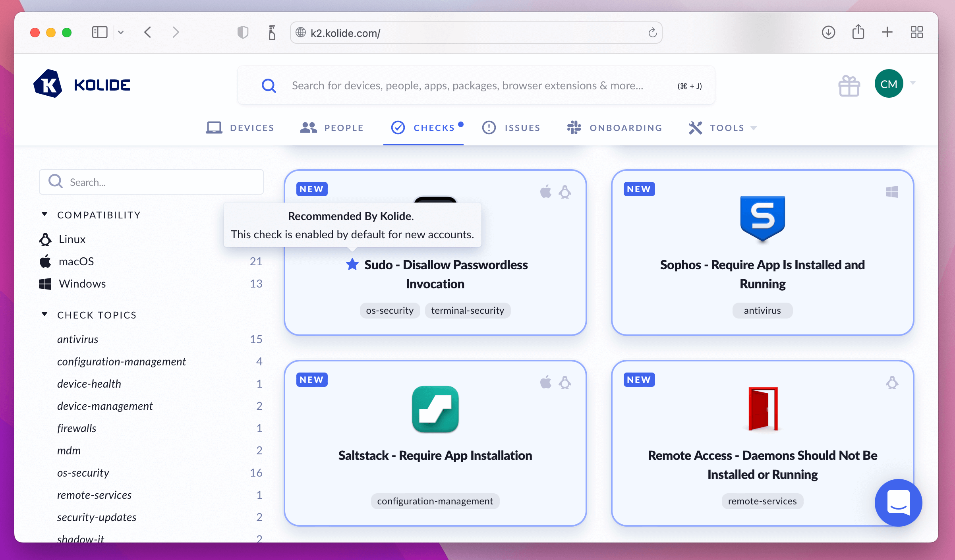Click the blue star beside Sudo check
Viewport: 955px width, 560px height.
[x=352, y=265]
